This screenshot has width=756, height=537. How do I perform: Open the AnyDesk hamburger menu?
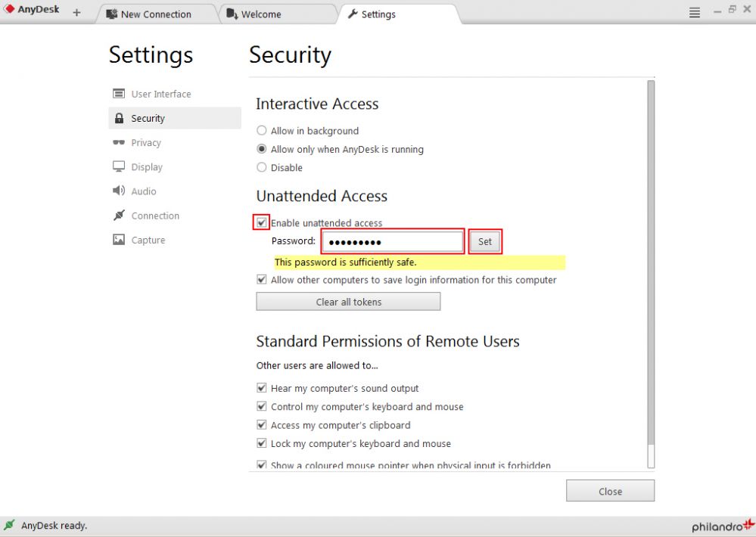click(694, 13)
